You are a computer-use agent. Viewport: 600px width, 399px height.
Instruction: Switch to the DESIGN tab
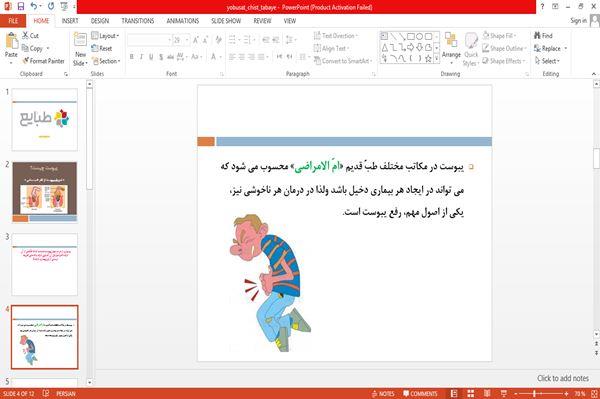coord(100,21)
